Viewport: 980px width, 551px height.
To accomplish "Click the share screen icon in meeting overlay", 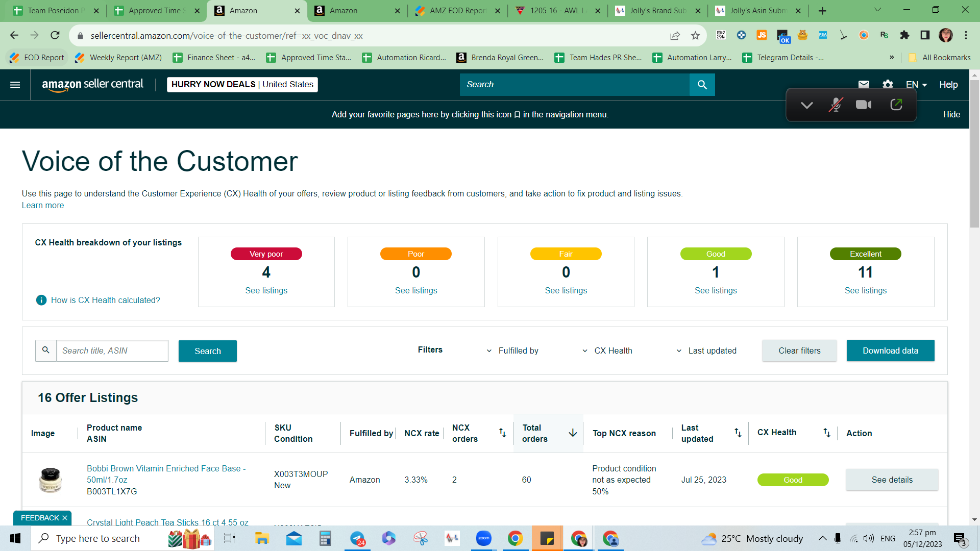I will click(896, 105).
